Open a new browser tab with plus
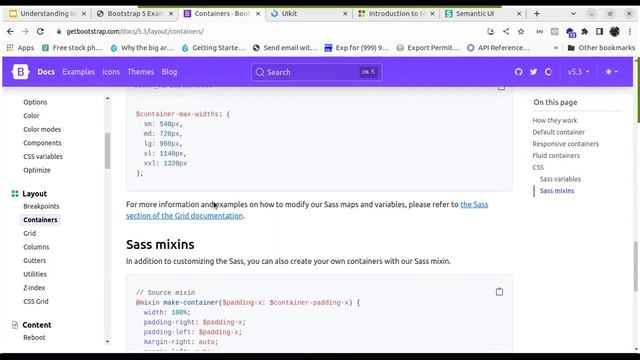 [x=537, y=13]
